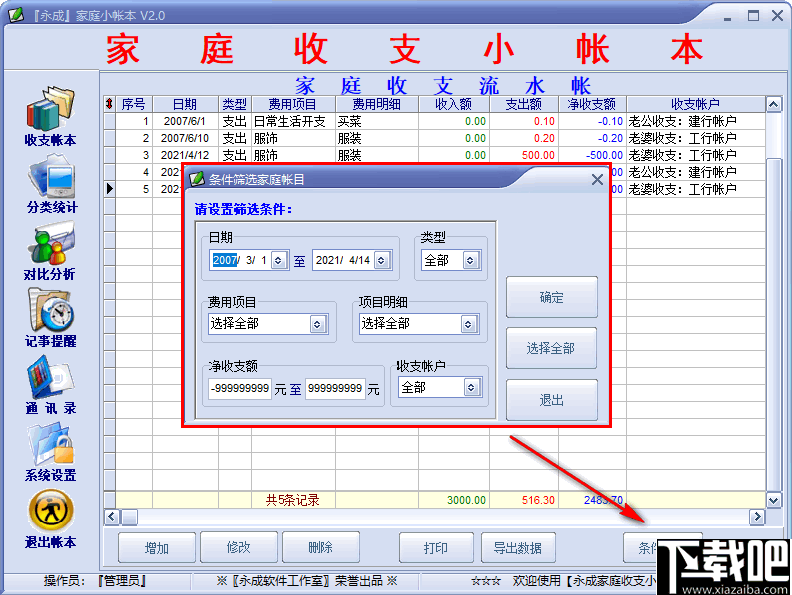Click the maximum net amount field 999999999
Image resolution: width=792 pixels, height=595 pixels.
pos(335,388)
